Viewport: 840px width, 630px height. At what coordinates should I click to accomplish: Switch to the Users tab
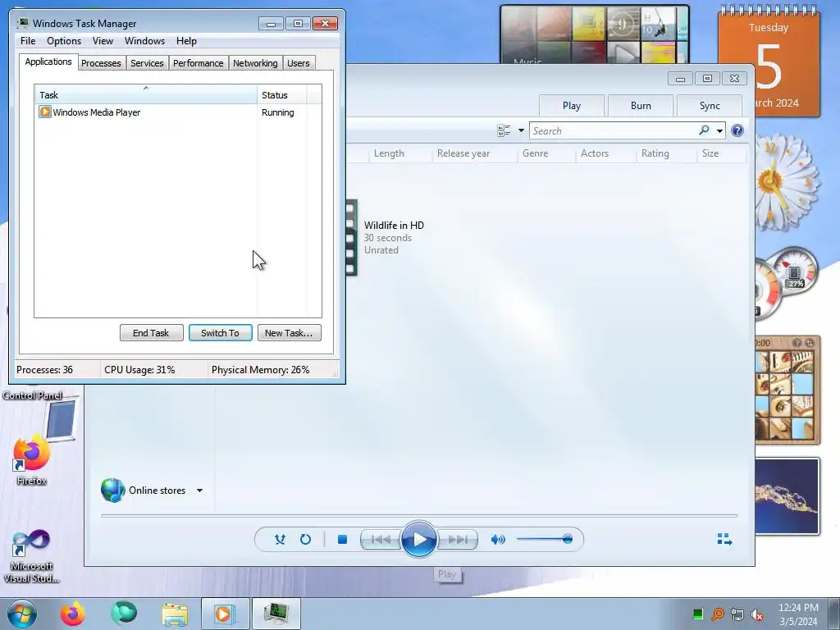click(298, 63)
